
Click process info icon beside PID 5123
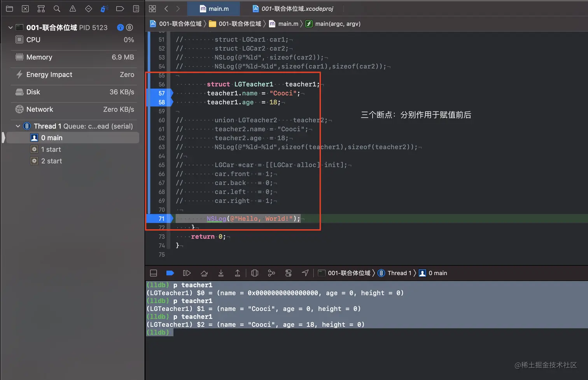121,28
